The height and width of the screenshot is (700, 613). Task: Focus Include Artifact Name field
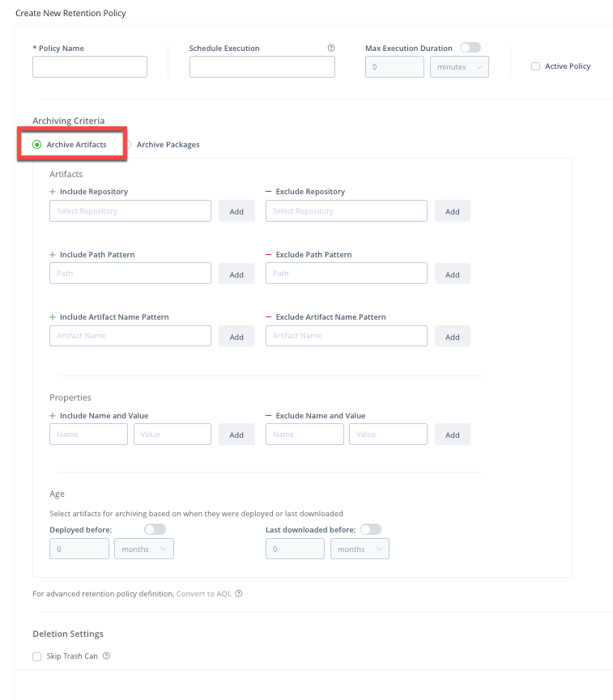[130, 336]
